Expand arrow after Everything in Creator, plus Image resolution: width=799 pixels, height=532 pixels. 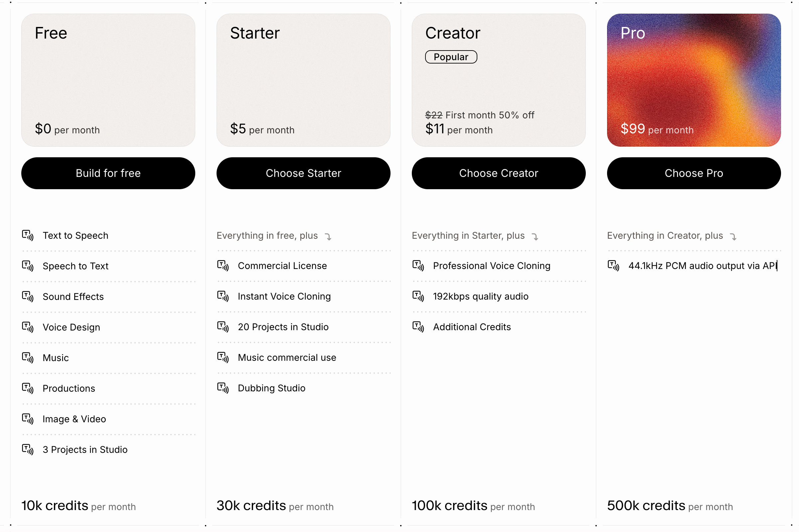733,236
